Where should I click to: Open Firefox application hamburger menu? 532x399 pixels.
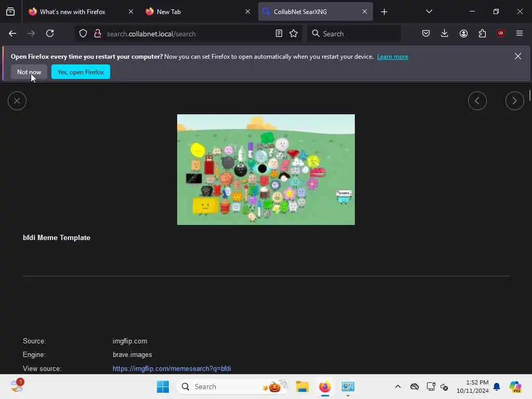pos(520,34)
